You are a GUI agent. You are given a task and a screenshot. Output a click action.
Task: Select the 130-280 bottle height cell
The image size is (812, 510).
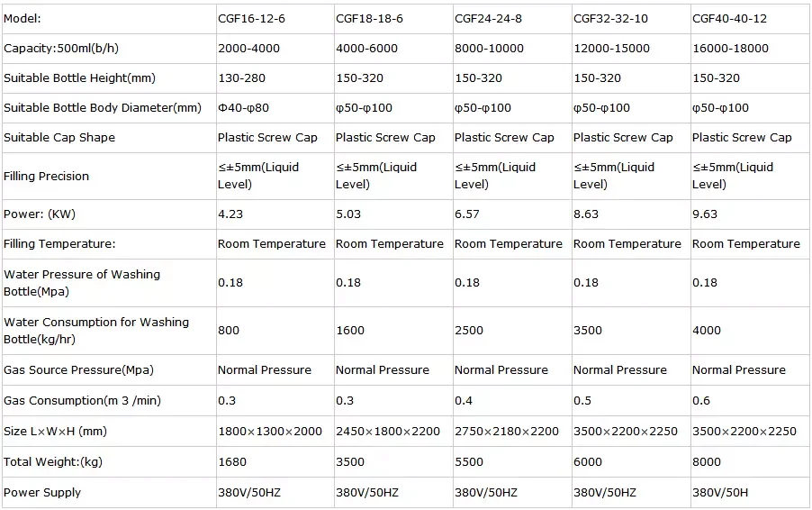[240, 77]
